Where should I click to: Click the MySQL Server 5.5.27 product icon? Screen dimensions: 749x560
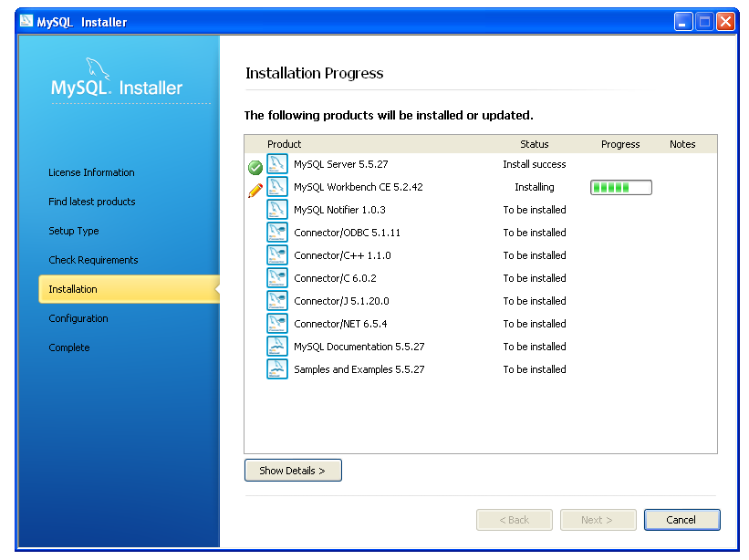tap(277, 164)
